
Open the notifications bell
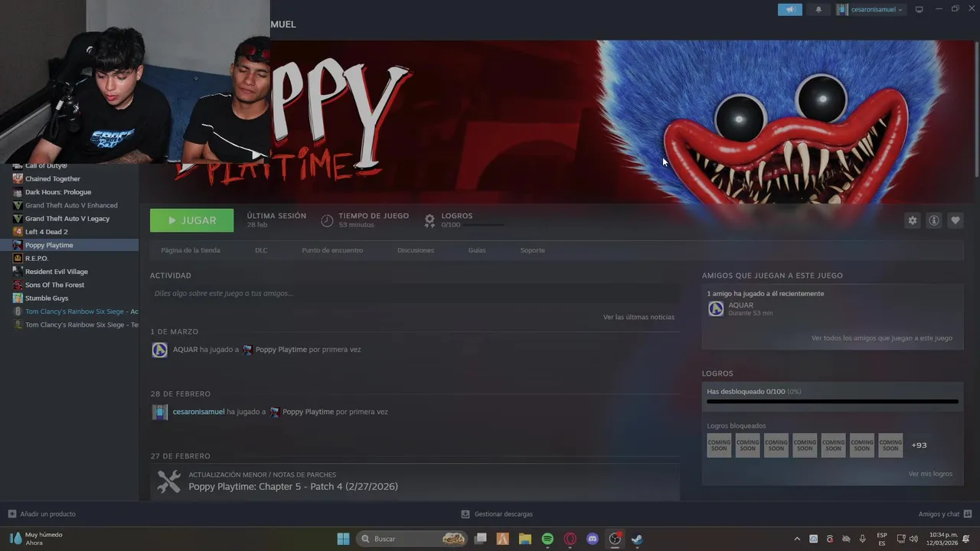point(818,9)
